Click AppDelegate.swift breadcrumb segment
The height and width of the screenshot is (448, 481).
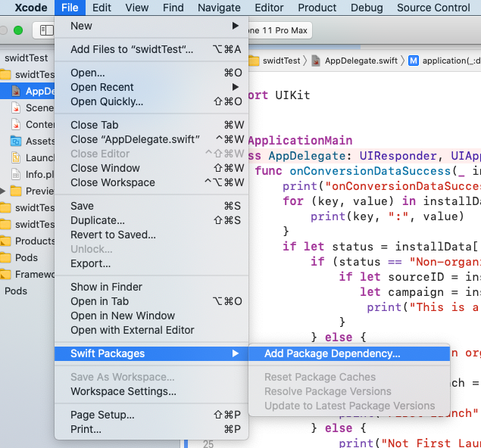[x=361, y=61]
